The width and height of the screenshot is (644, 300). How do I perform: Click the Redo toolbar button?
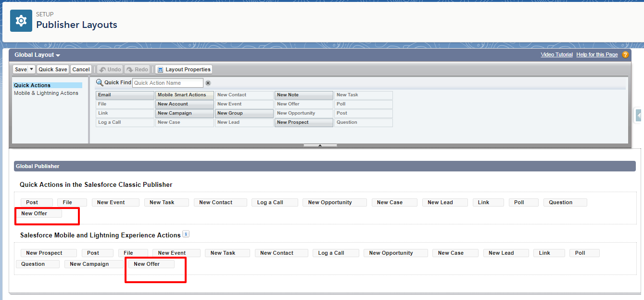pyautogui.click(x=137, y=69)
